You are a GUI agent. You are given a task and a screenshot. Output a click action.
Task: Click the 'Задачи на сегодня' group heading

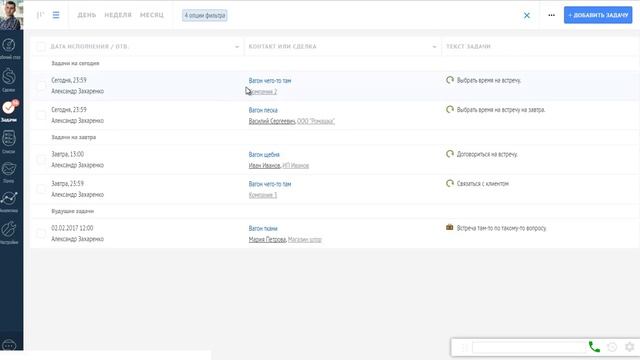click(75, 63)
